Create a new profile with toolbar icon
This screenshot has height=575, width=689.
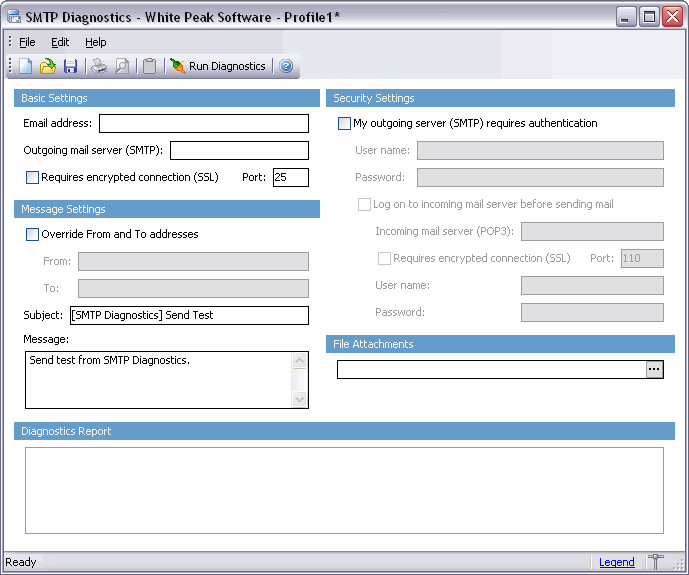(25, 66)
